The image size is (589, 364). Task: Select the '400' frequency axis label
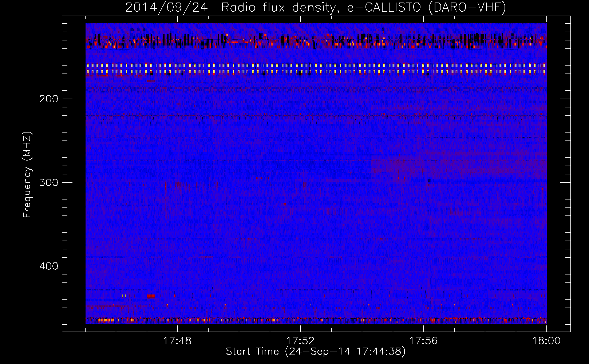(x=49, y=266)
